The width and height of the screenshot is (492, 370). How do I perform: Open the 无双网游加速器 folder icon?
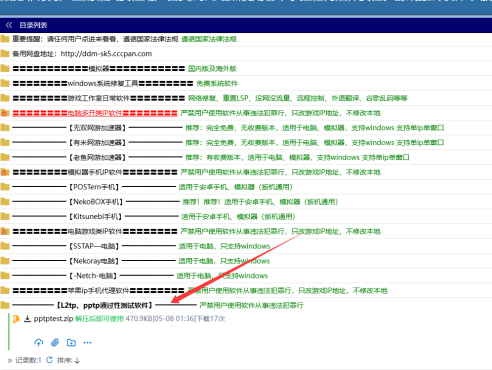click(x=5, y=128)
